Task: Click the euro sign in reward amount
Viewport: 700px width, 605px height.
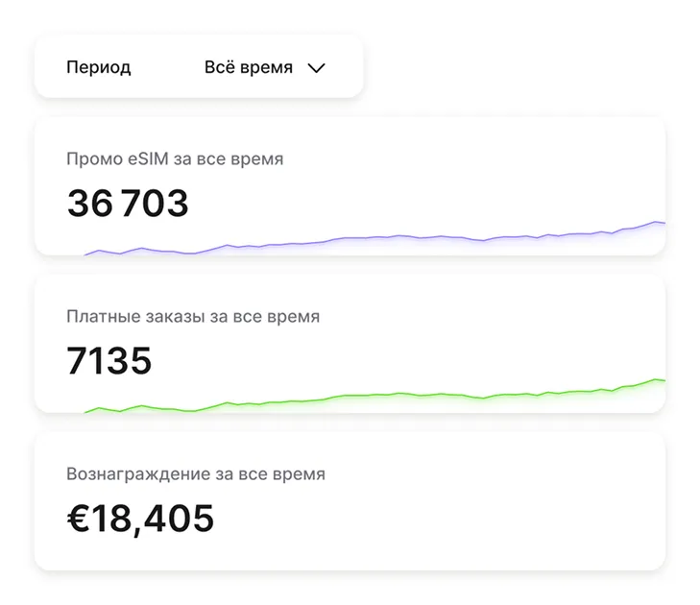Action: click(x=78, y=519)
